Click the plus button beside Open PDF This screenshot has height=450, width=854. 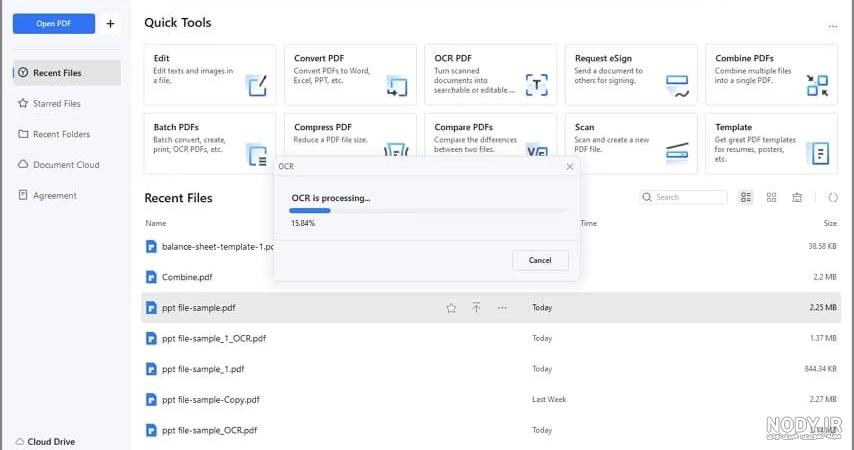click(111, 23)
